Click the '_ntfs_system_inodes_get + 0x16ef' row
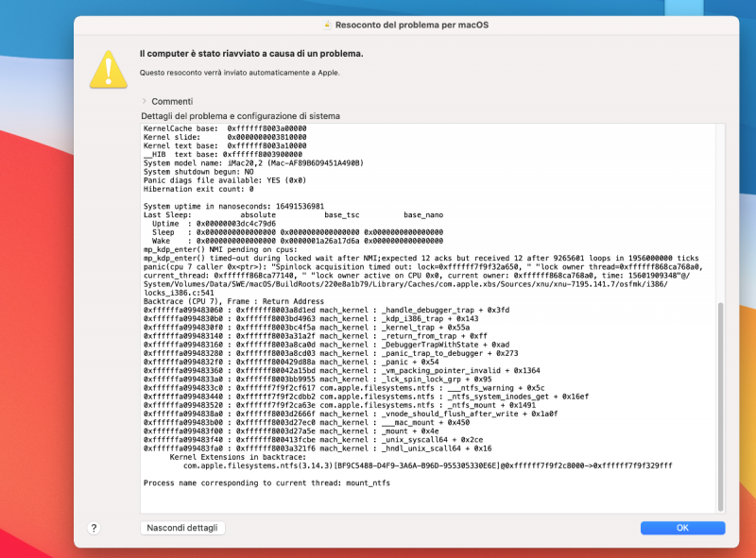756x558 pixels. pos(366,397)
